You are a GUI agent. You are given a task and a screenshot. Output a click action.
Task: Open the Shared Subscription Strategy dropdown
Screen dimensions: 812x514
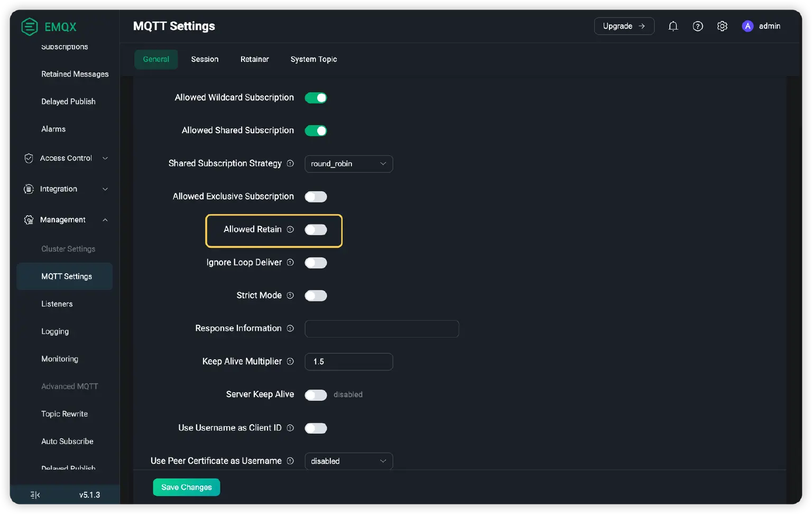point(348,164)
